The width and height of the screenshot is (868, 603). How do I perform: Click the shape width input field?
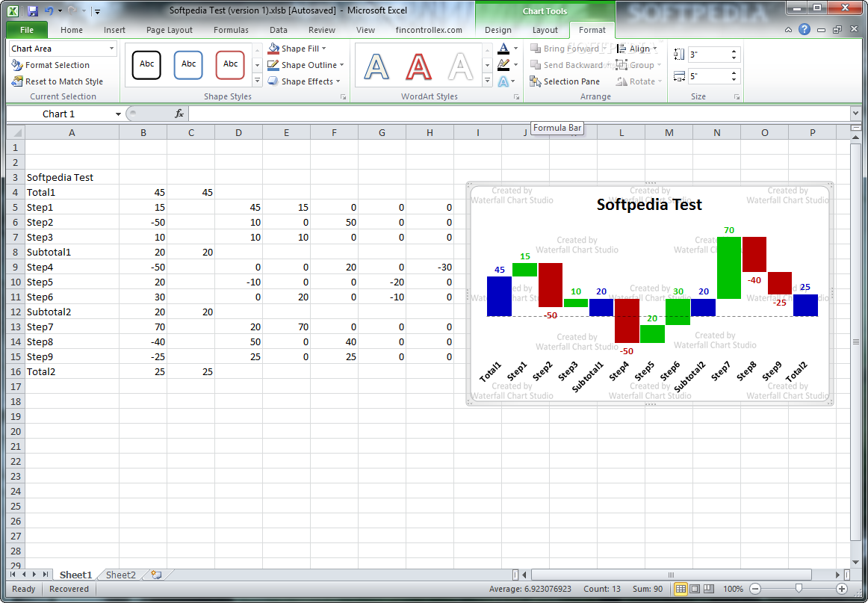(x=709, y=76)
